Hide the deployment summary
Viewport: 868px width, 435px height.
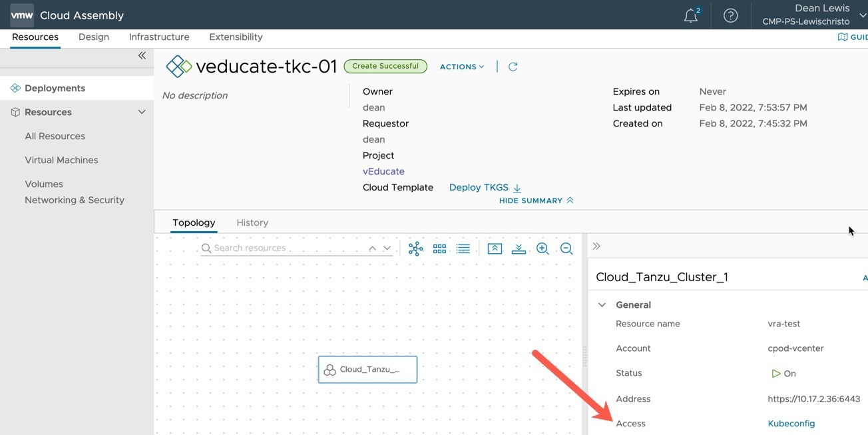[536, 201]
